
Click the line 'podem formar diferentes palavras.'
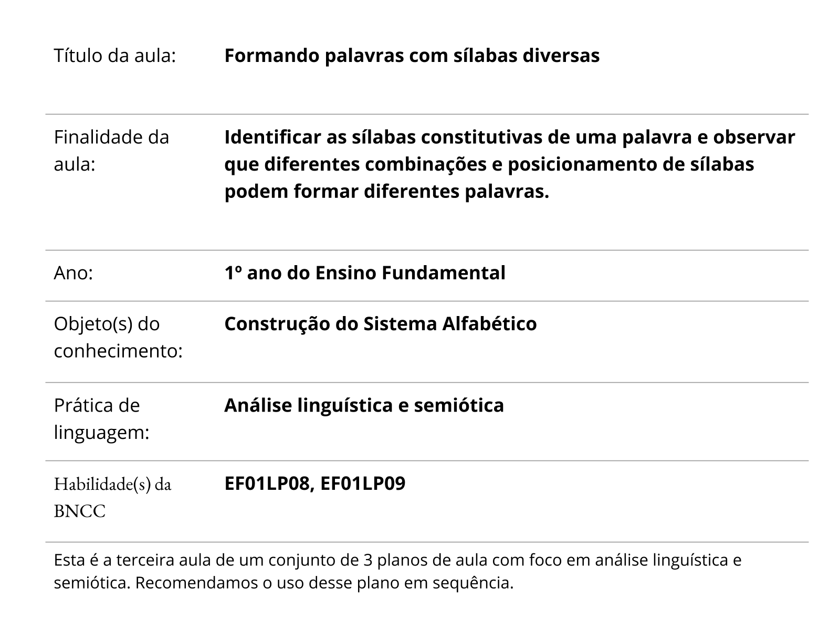tap(387, 192)
